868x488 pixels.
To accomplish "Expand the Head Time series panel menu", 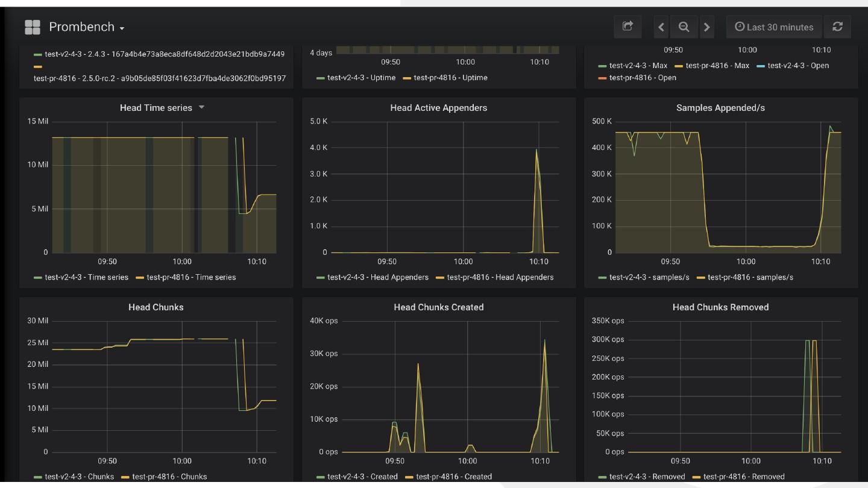I will (156, 108).
